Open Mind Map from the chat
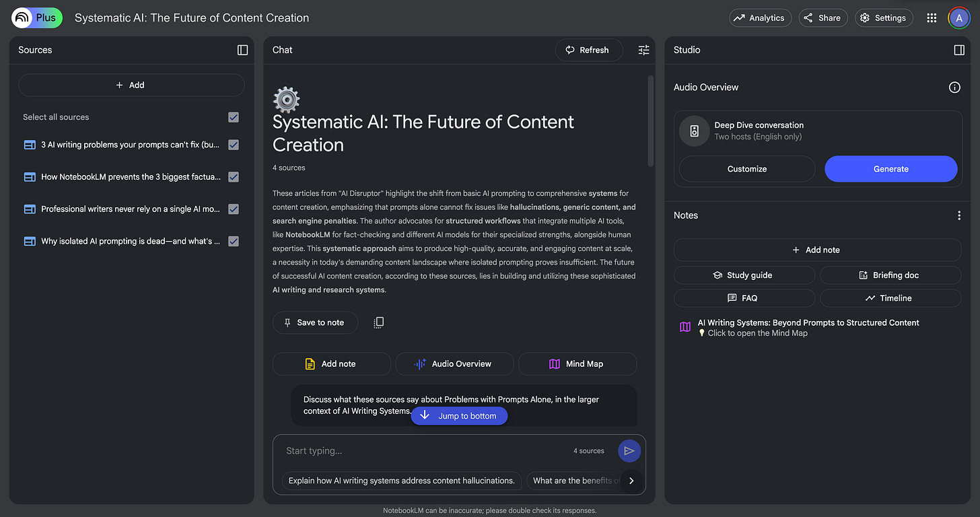This screenshot has height=517, width=980. [x=577, y=364]
